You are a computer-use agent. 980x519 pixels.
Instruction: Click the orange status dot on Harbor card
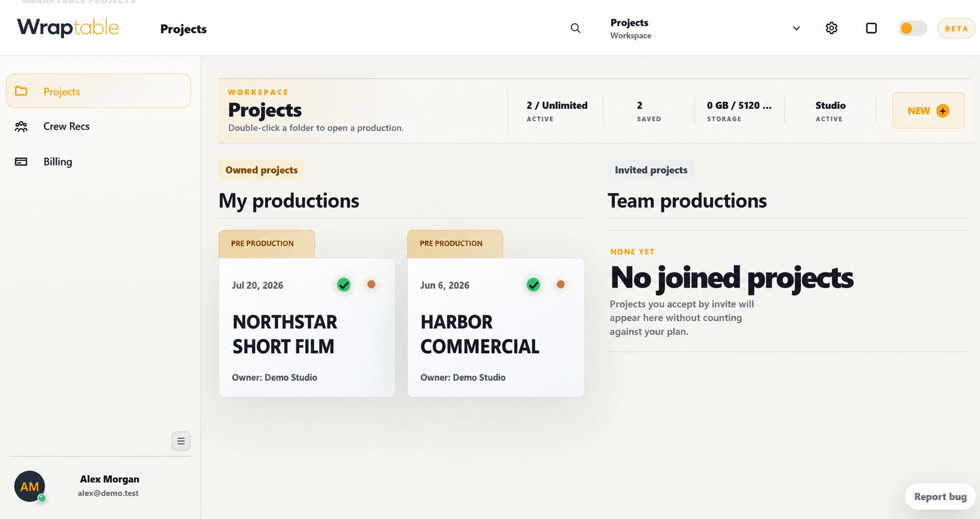[x=561, y=284]
